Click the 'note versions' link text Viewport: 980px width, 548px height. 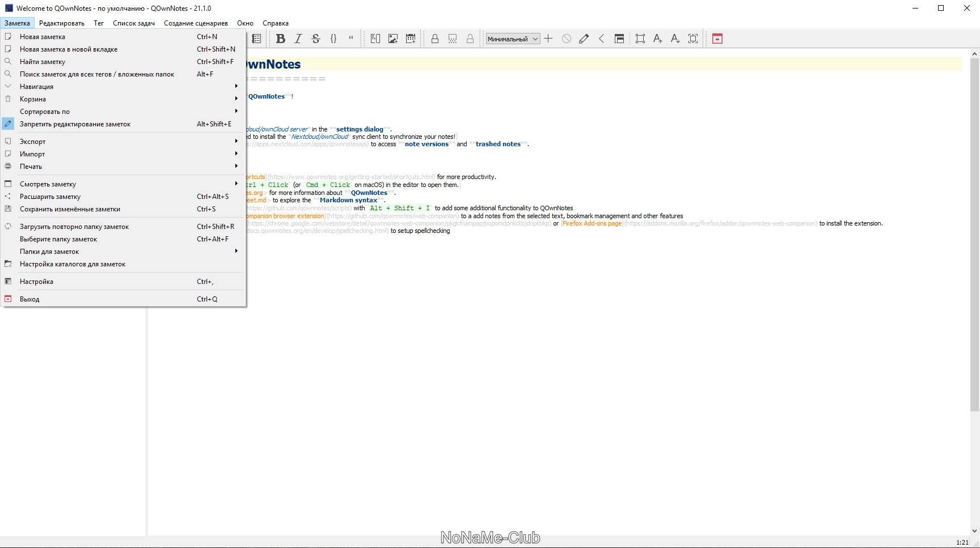pyautogui.click(x=426, y=144)
